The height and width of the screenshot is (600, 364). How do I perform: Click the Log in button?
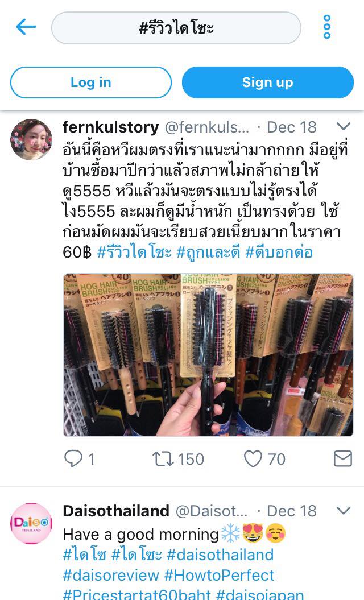90,82
